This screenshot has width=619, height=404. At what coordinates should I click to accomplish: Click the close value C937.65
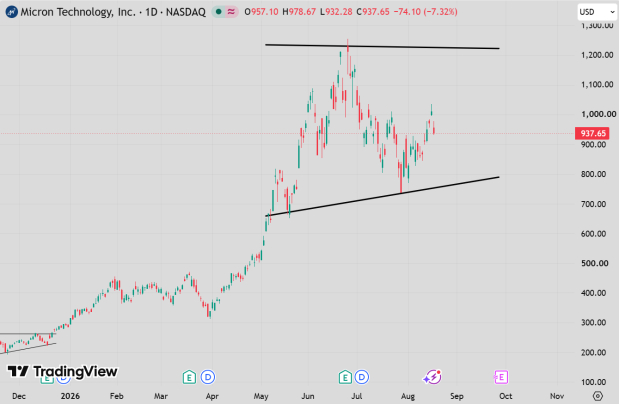pyautogui.click(x=373, y=12)
